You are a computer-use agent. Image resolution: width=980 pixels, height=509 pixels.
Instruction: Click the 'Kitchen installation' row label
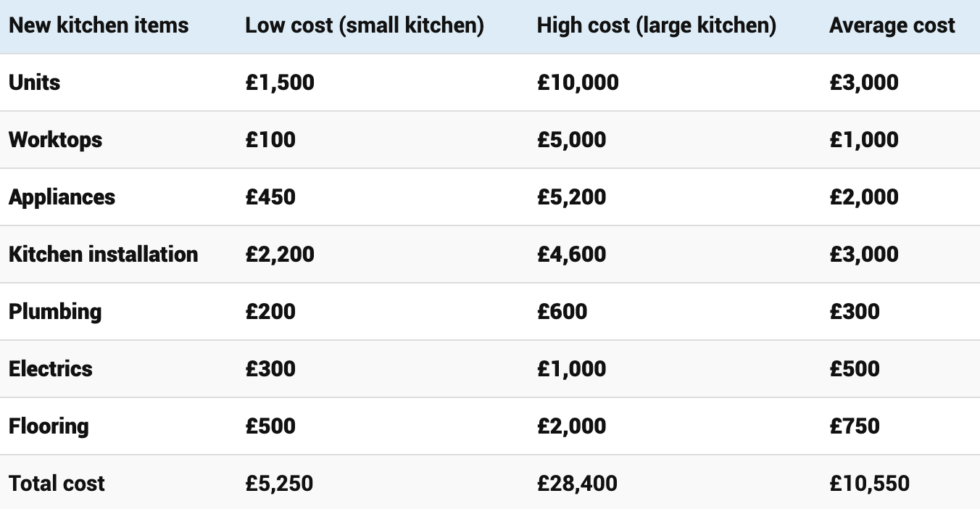point(104,254)
